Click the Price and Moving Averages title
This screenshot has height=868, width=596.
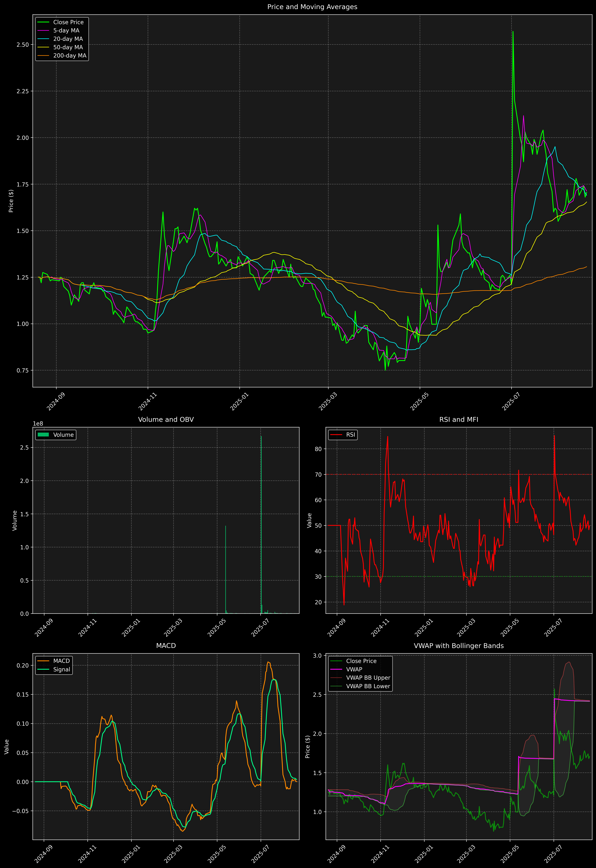tap(312, 7)
